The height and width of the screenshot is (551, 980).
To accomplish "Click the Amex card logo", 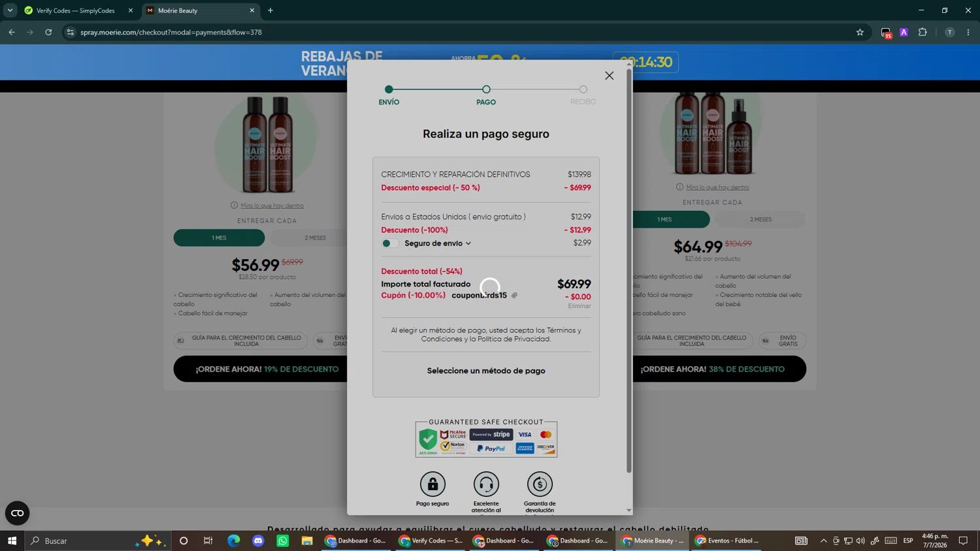I will [x=525, y=449].
